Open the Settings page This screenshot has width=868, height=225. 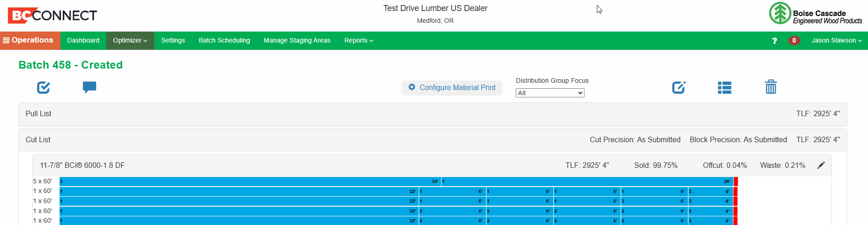173,40
